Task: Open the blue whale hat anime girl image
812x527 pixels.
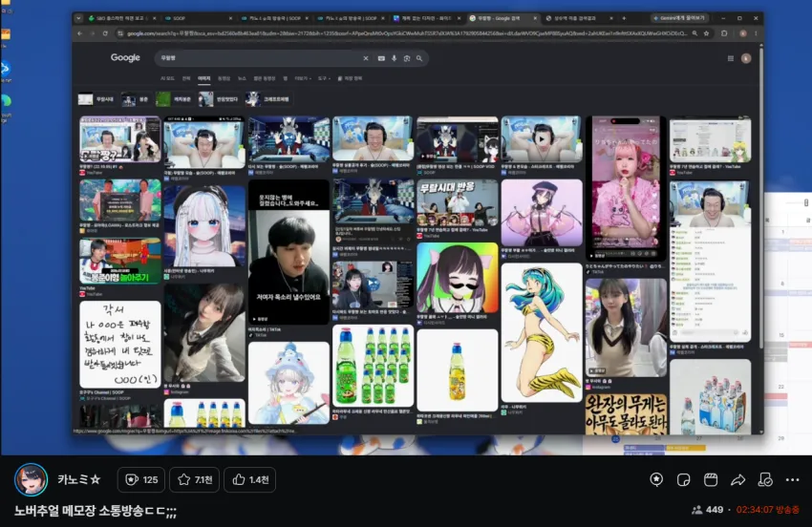Action: tap(288, 383)
